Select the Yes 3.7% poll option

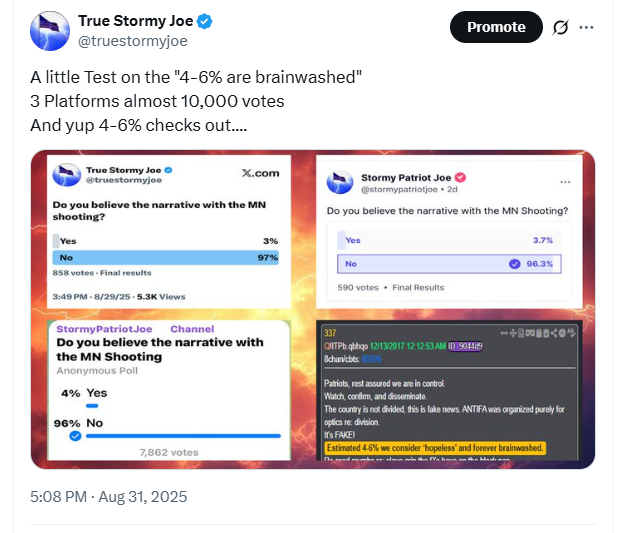[449, 240]
